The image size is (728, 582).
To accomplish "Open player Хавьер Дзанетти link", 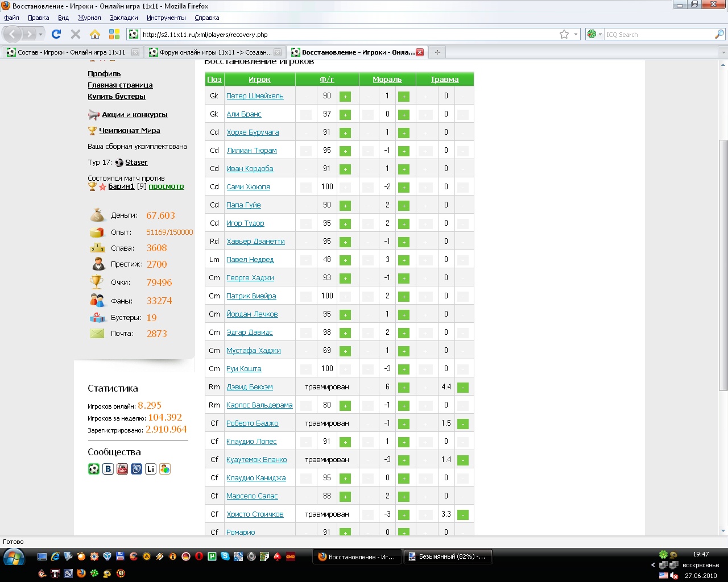I will (x=255, y=242).
